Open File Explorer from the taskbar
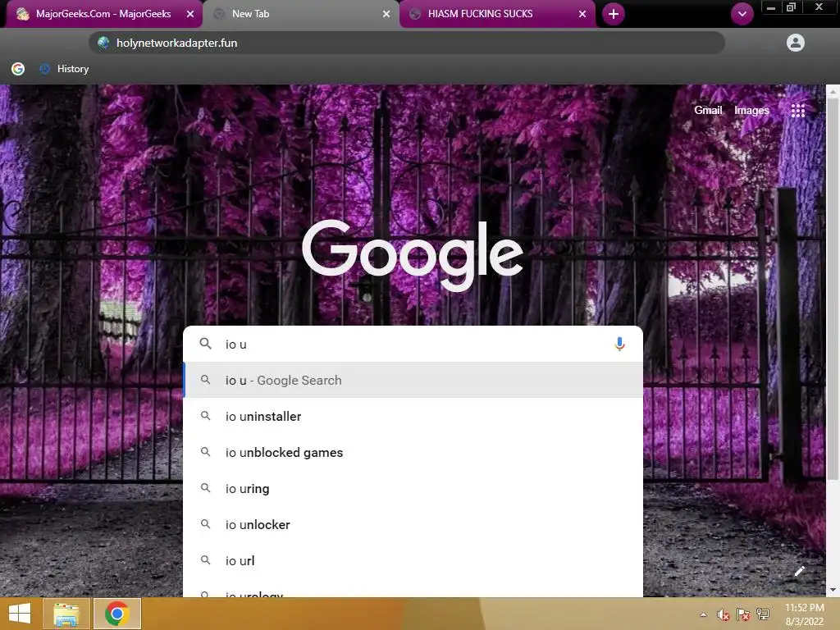 click(66, 614)
